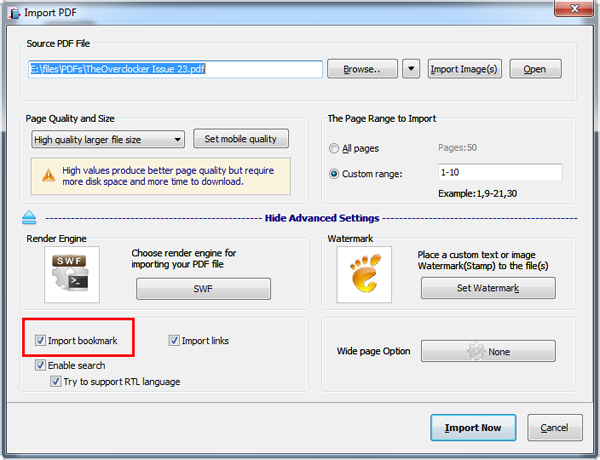
Task: Click the blue collapse arrow icon
Action: pos(29,218)
